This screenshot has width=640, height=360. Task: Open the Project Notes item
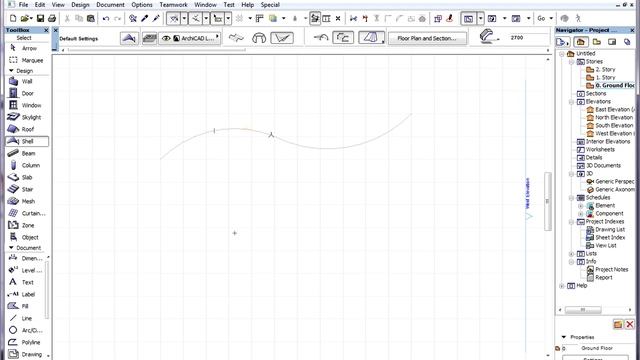607,269
